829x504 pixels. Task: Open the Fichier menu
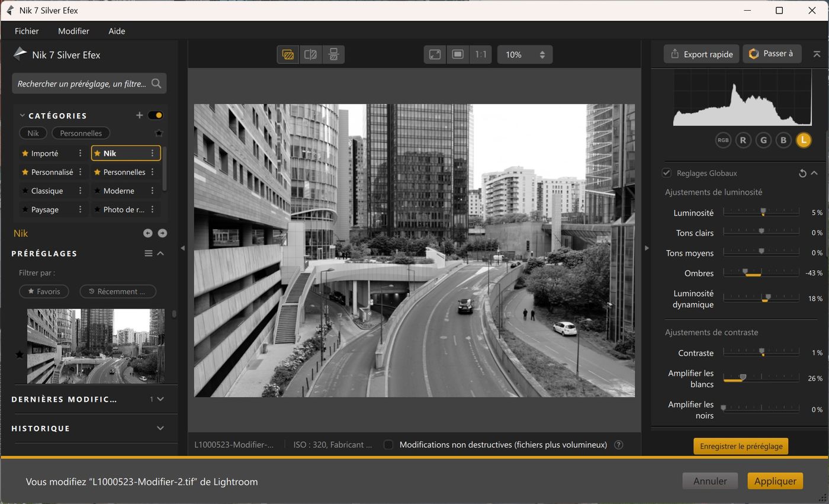(x=27, y=31)
